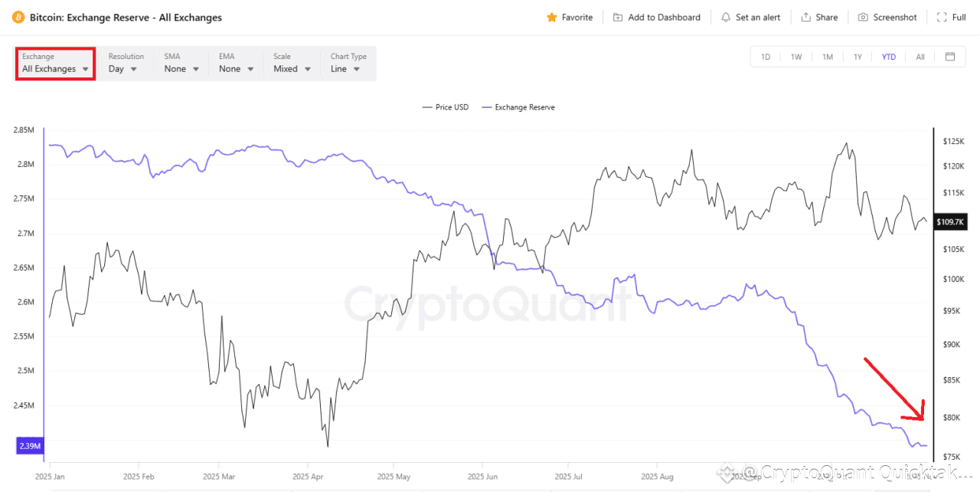Image resolution: width=980 pixels, height=492 pixels.
Task: Switch to the 1M time range
Action: point(828,57)
